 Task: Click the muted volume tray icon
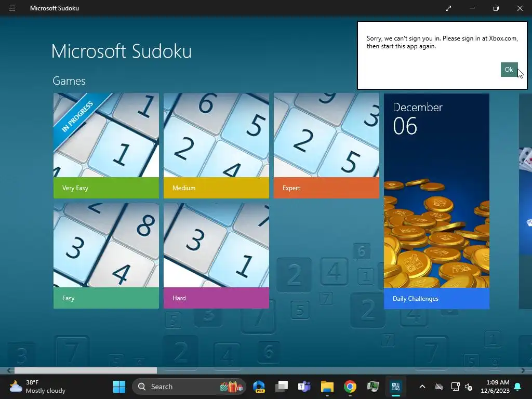[x=469, y=387]
